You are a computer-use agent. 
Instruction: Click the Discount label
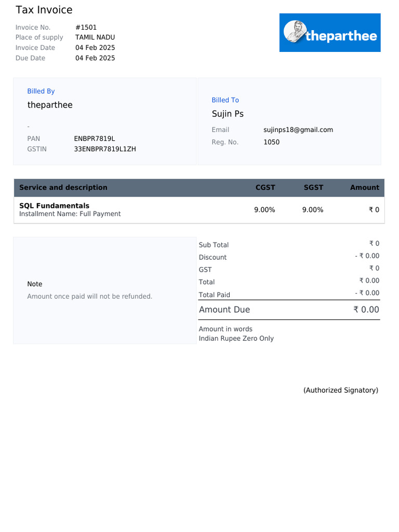[212, 257]
